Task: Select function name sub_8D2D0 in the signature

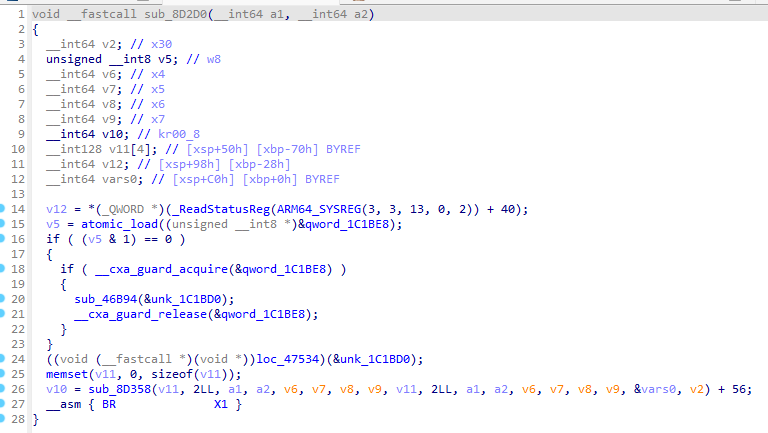Action: pos(175,14)
